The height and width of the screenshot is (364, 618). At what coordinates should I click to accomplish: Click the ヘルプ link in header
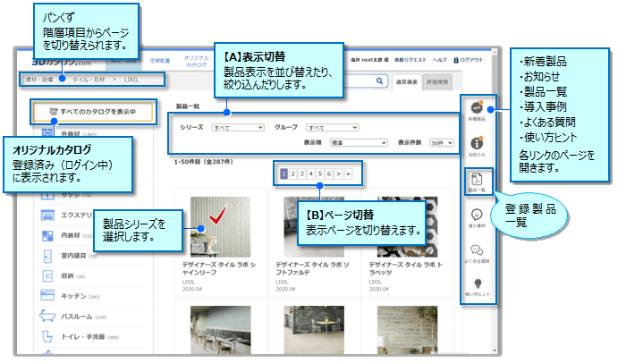pyautogui.click(x=440, y=59)
